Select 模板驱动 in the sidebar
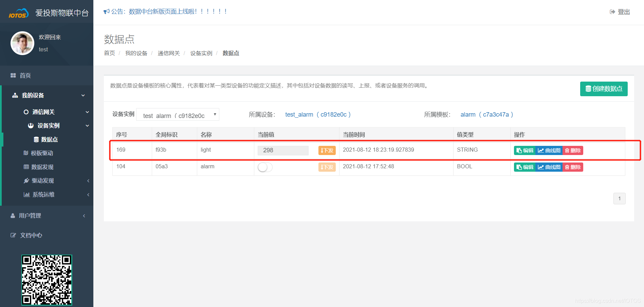 42,153
